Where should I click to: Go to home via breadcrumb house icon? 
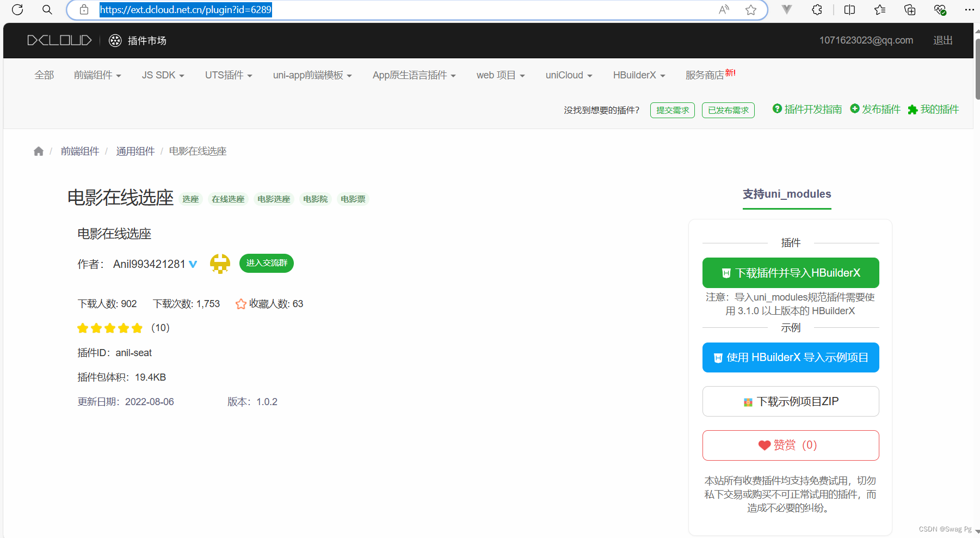(x=39, y=151)
